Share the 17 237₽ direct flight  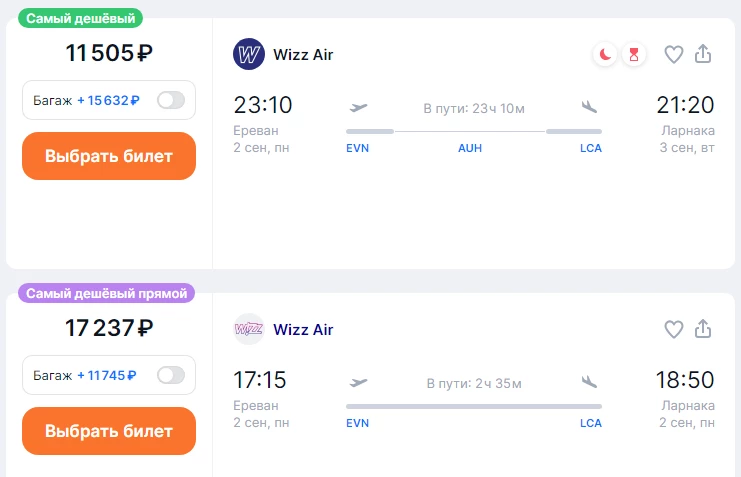pos(703,329)
